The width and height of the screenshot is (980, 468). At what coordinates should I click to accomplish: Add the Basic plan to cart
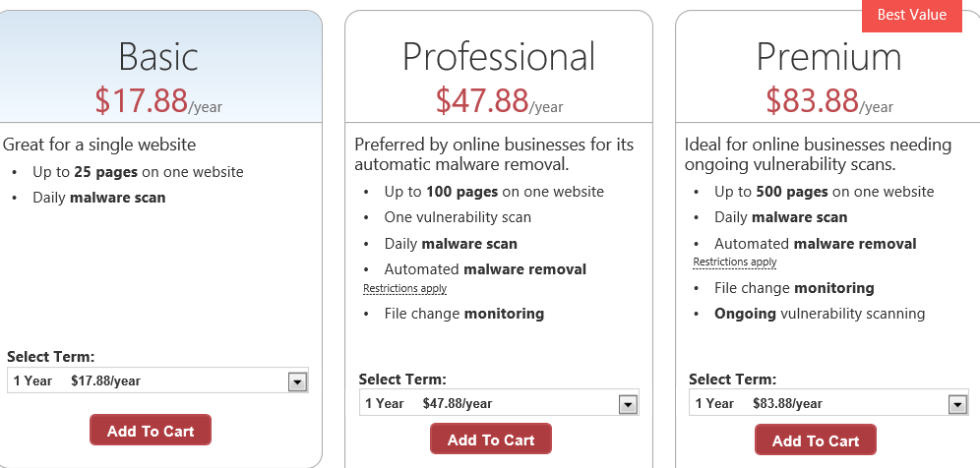tap(150, 430)
